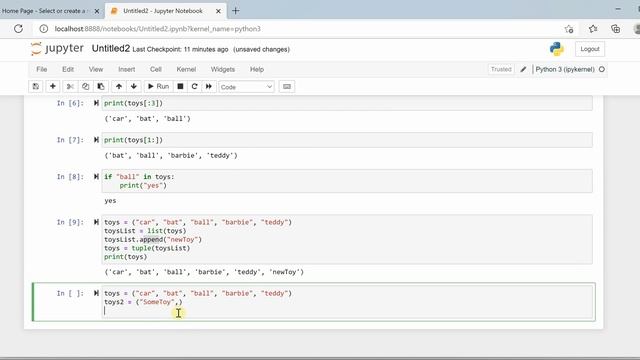Save notebook with the floppy disk icon
Viewport: 640px width, 360px height.
click(x=36, y=87)
